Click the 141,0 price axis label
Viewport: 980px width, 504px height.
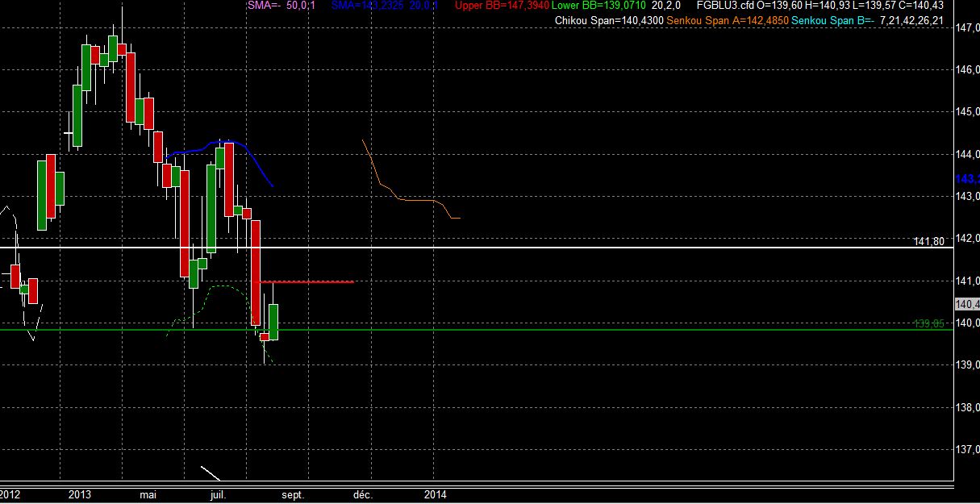pyautogui.click(x=966, y=281)
